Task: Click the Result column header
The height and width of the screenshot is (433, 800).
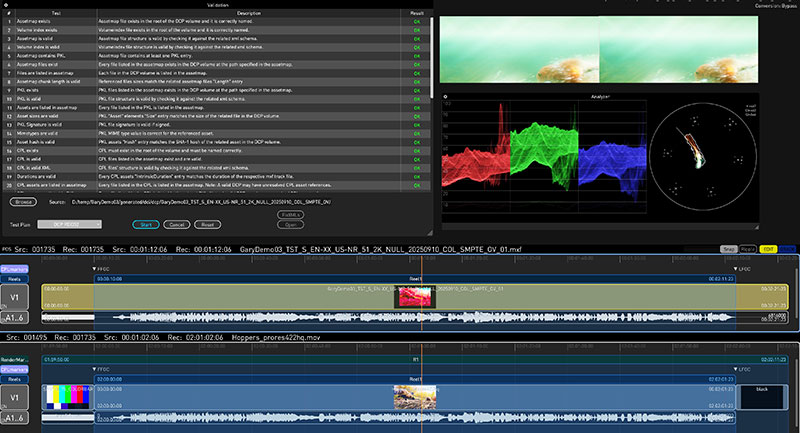Action: click(416, 13)
